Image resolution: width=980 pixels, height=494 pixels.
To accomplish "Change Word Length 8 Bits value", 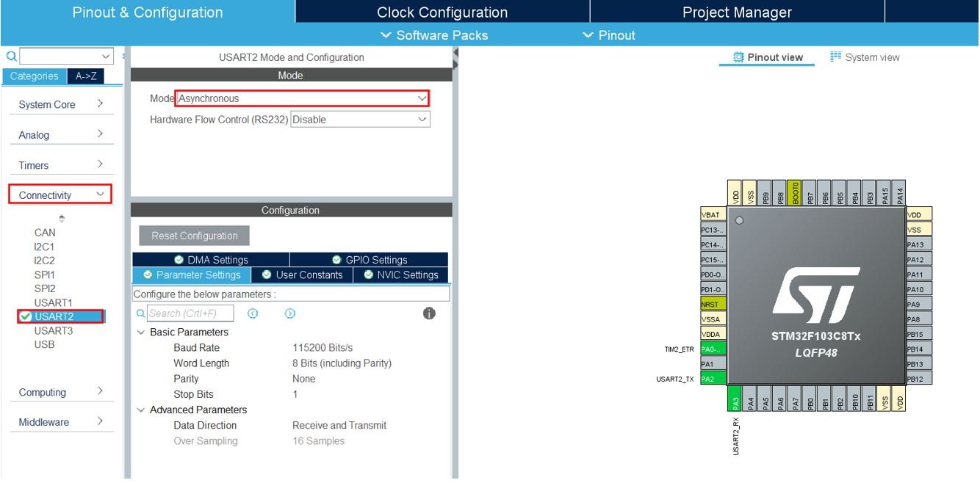I will (x=342, y=363).
